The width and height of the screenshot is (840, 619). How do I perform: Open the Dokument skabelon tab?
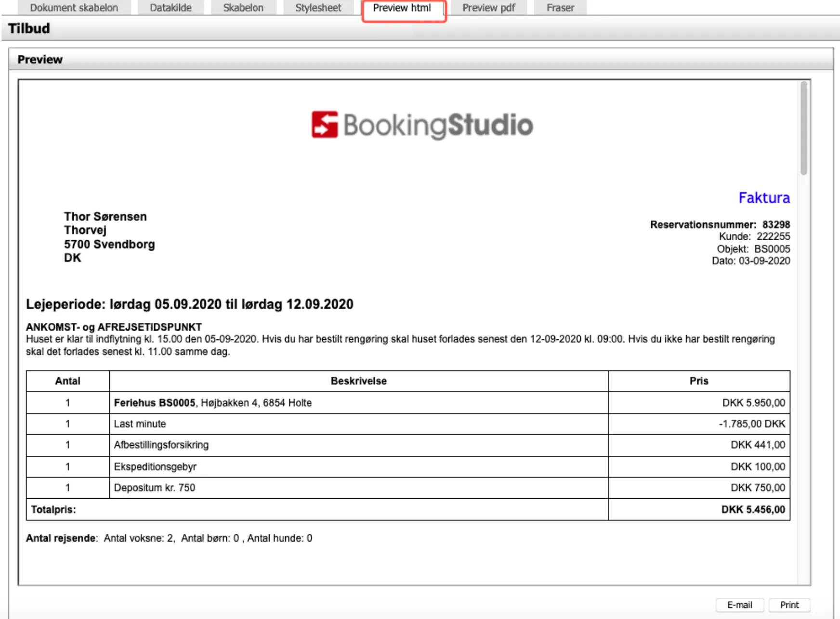point(74,8)
